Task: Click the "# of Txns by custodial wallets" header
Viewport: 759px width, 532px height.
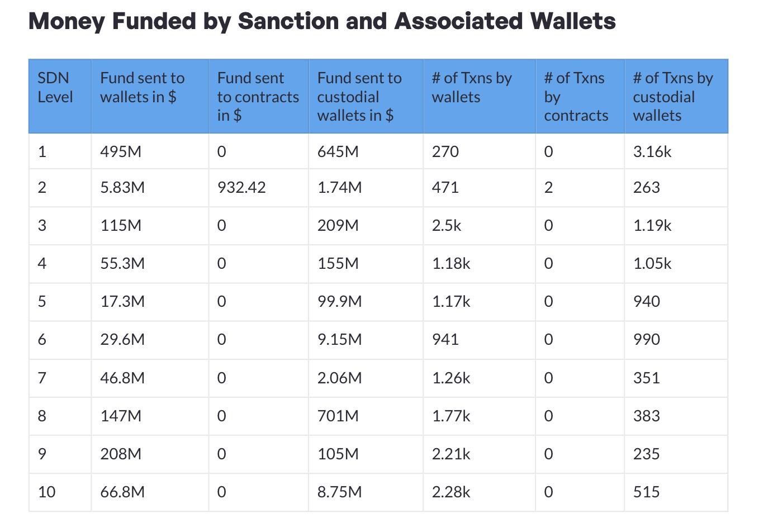Action: click(673, 97)
